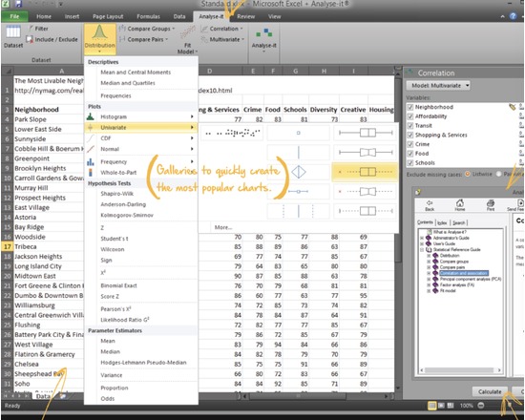Screen dimensions: 525x420
Task: Expand Administrator's Guide tree node
Action: 422,238
